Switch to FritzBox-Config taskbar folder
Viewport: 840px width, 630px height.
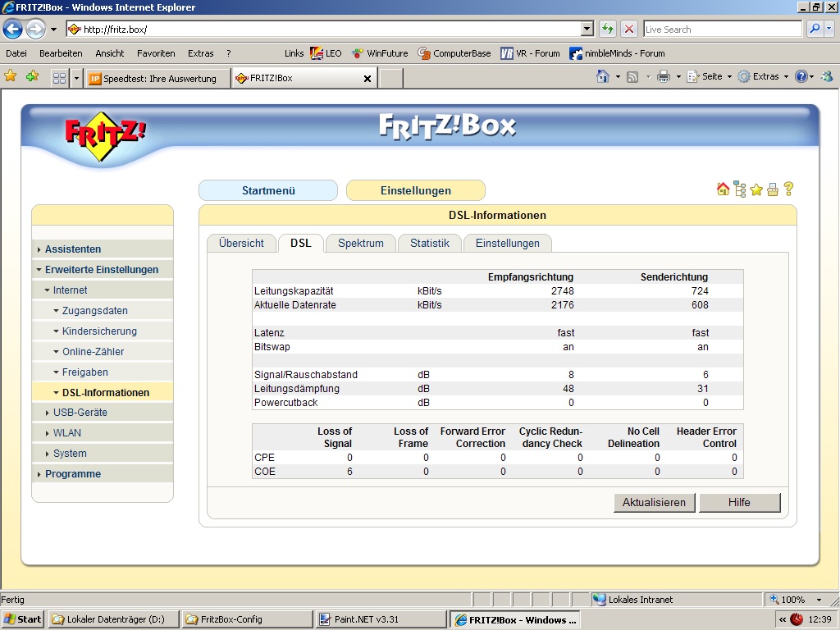246,619
